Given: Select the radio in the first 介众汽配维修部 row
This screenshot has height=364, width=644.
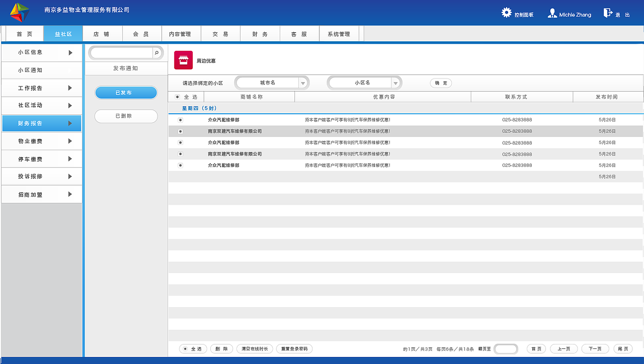Looking at the screenshot, I should (x=180, y=120).
